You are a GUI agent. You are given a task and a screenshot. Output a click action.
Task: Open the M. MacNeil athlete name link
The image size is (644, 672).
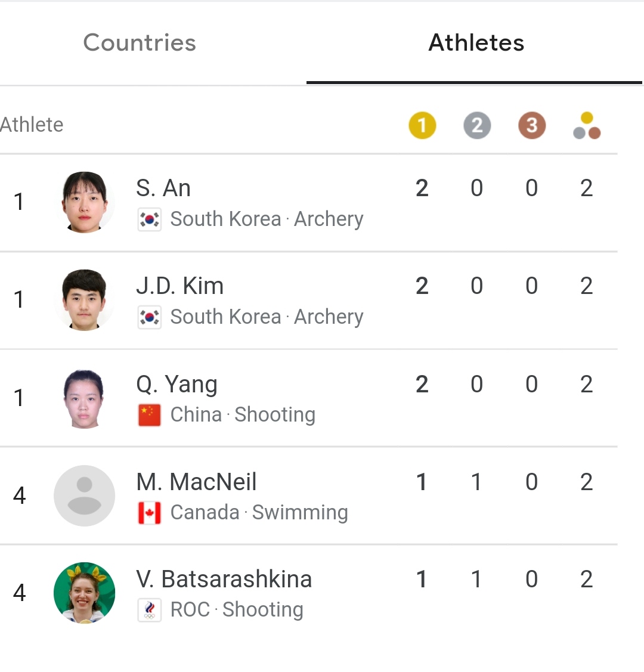(x=196, y=482)
